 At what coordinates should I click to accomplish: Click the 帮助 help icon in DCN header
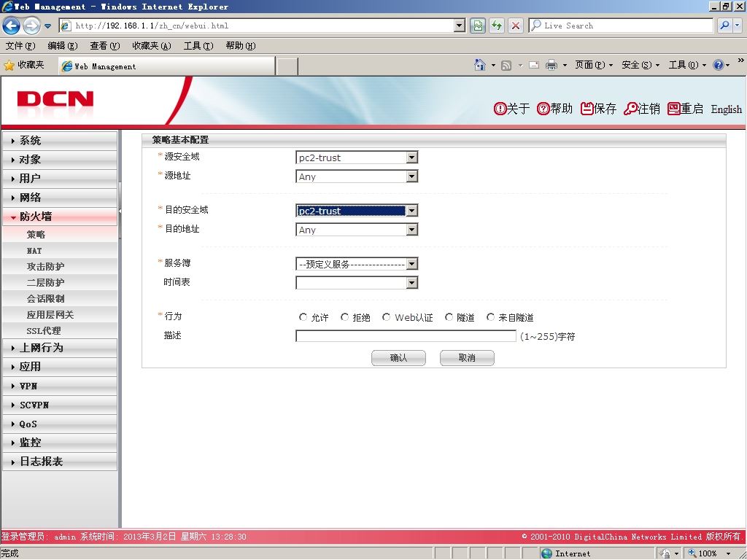tap(543, 109)
